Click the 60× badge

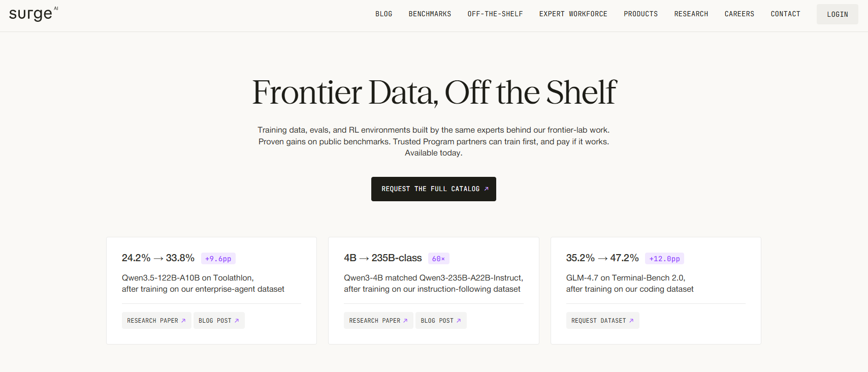click(438, 259)
